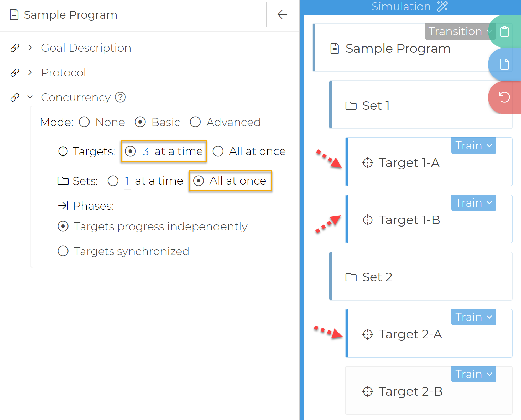Click the Simulation magic wand icon
Screen dimensions: 521x420
(442, 7)
